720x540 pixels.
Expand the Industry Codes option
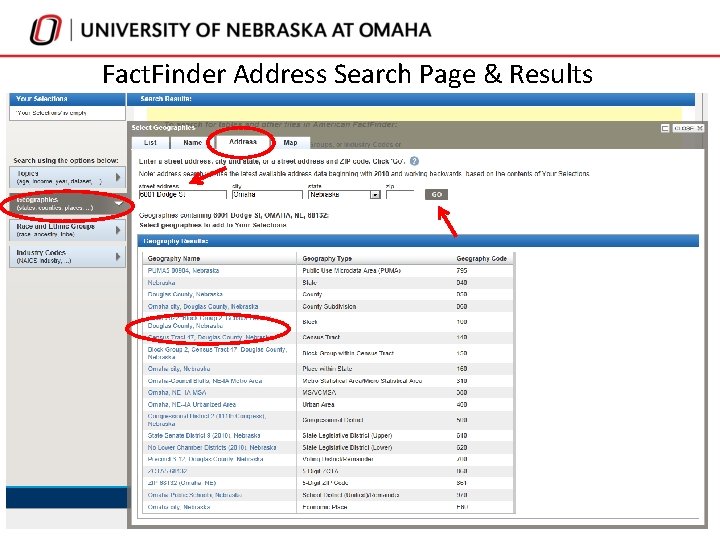pos(67,256)
